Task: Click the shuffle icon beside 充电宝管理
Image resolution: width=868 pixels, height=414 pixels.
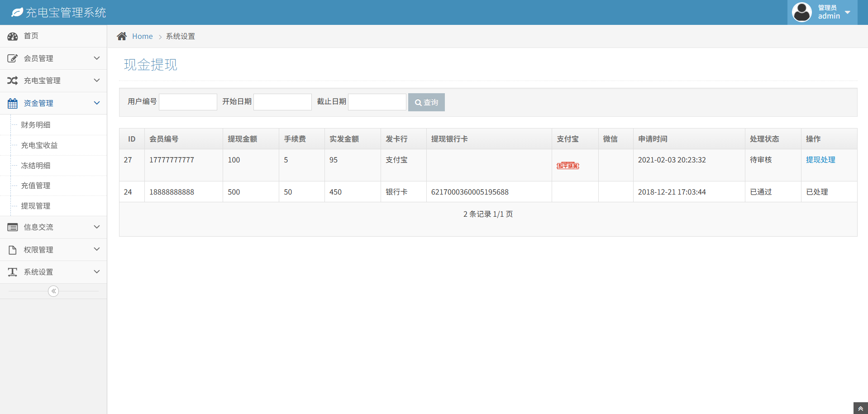Action: (x=13, y=81)
